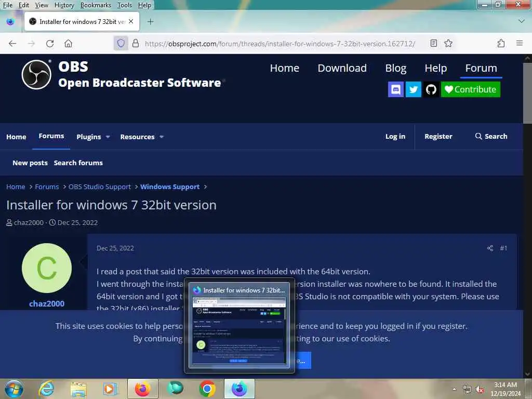
Task: Expand the Resources dropdown arrow
Action: coord(162,137)
